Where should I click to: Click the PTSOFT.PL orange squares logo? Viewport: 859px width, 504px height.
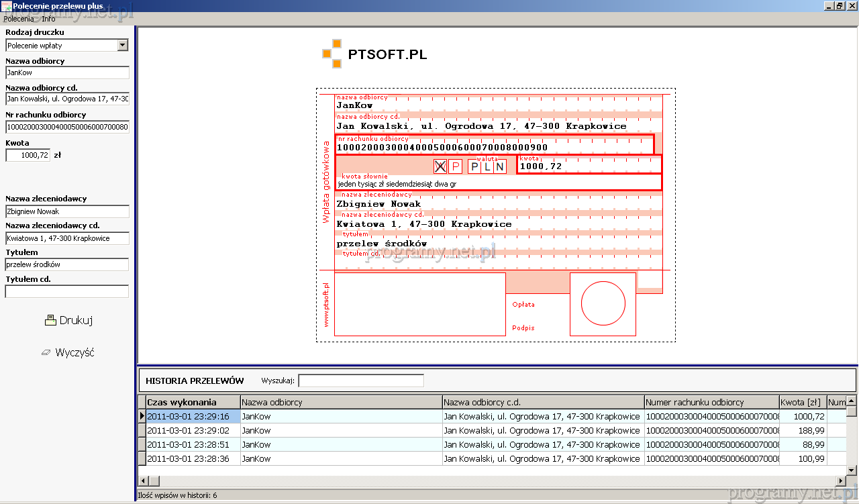(332, 54)
